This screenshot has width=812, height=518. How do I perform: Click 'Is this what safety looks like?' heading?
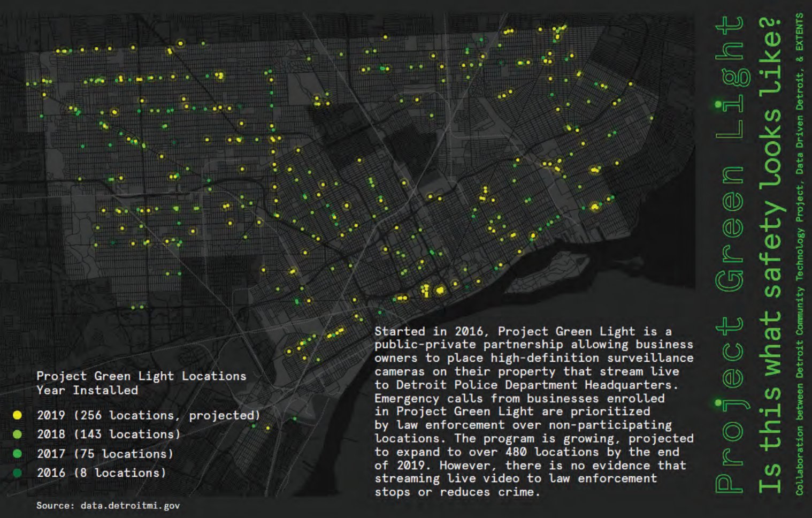[770, 254]
